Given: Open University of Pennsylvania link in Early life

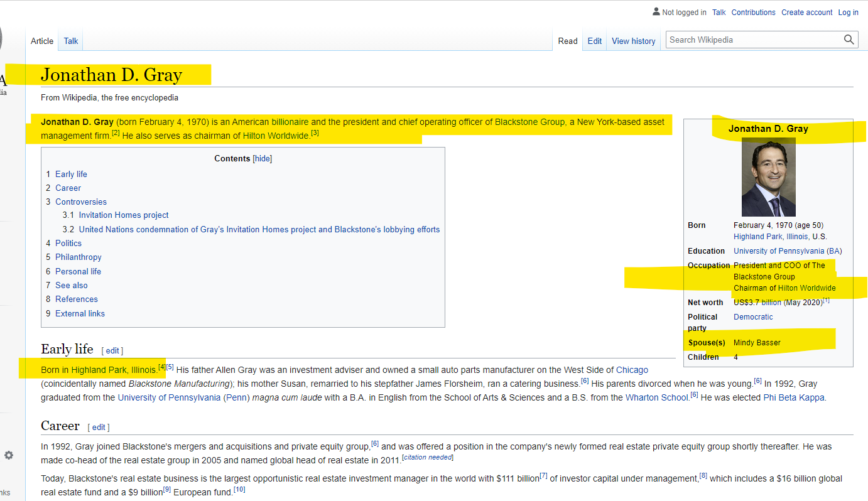Looking at the screenshot, I should click(x=169, y=397).
